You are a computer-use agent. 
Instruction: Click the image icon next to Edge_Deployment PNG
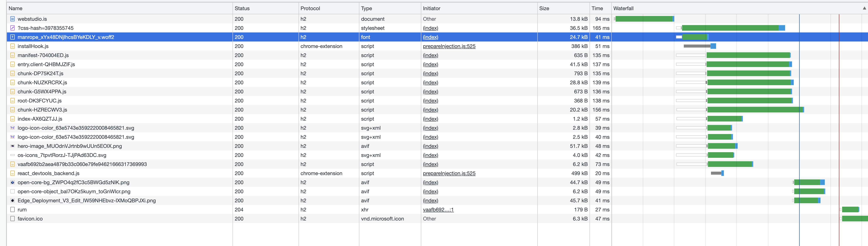coord(13,200)
